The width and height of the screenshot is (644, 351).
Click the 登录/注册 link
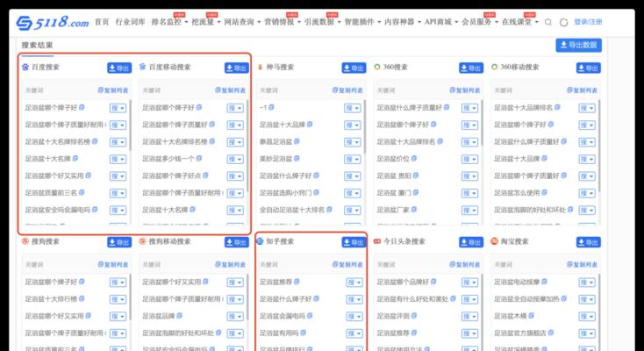click(x=588, y=22)
